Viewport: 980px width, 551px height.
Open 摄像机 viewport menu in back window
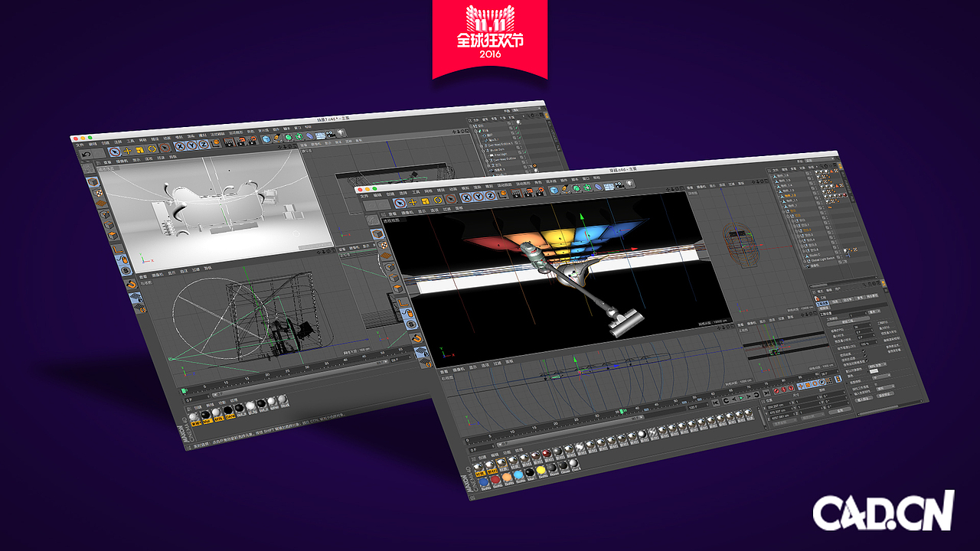tap(122, 161)
